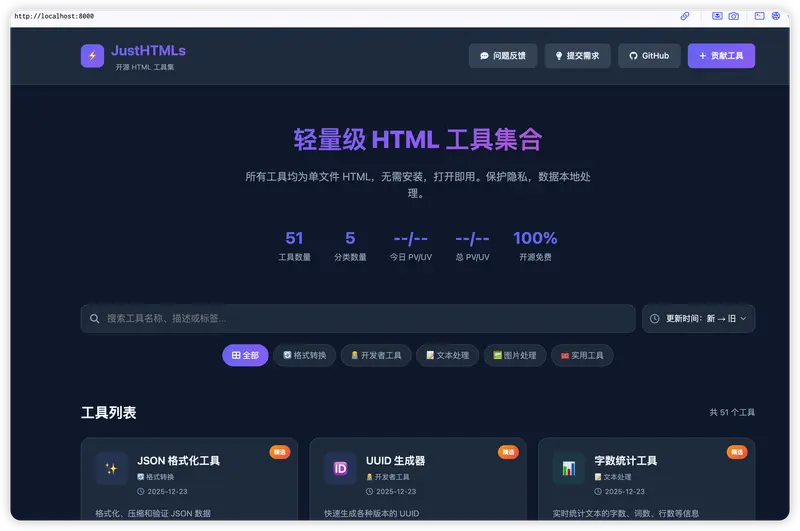Show only 开发者工具 category
Screen dimensions: 800x531
376,355
